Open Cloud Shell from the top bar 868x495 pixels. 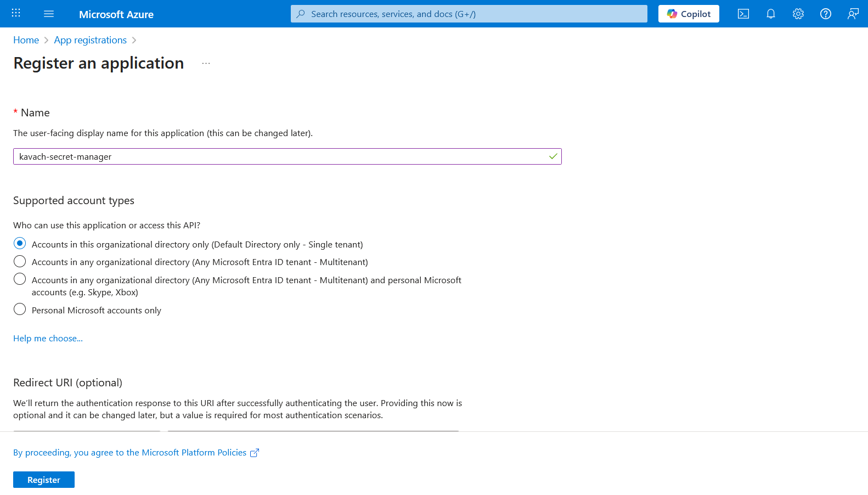(x=743, y=14)
